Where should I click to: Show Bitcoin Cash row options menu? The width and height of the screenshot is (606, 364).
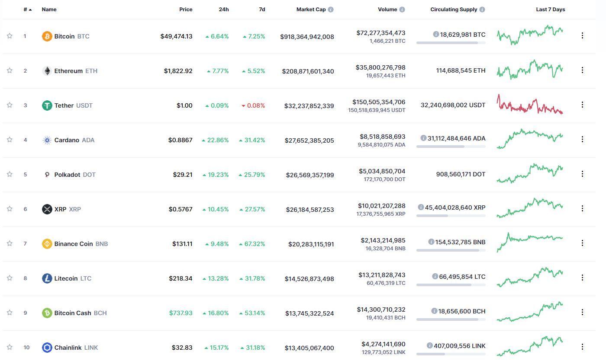coord(582,312)
